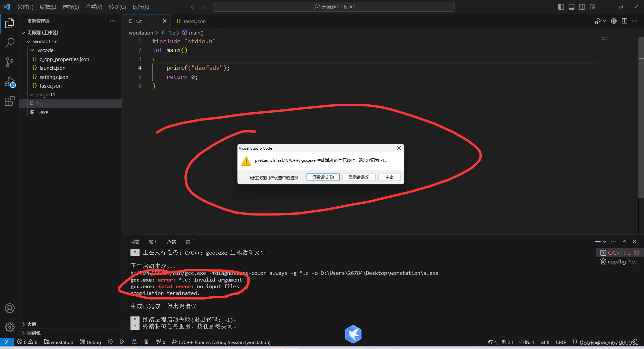This screenshot has width=644, height=349.
Task: Open the Search view
Action: pos(10,43)
